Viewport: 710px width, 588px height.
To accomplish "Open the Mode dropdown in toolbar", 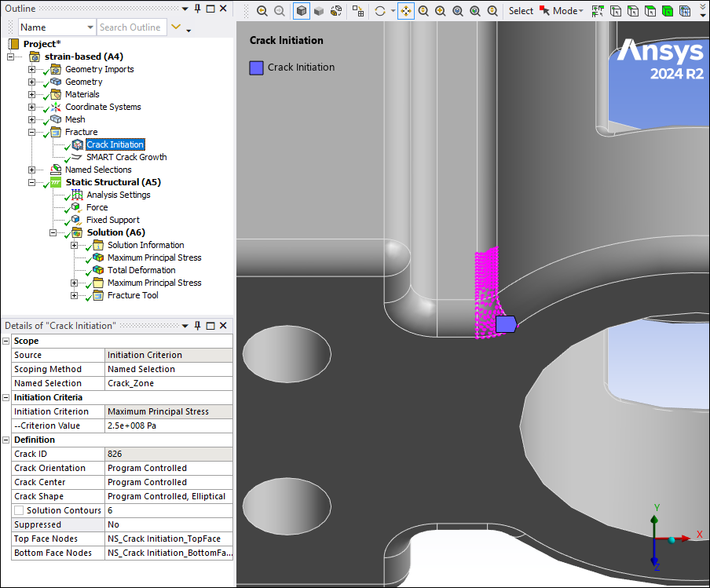I will click(567, 11).
